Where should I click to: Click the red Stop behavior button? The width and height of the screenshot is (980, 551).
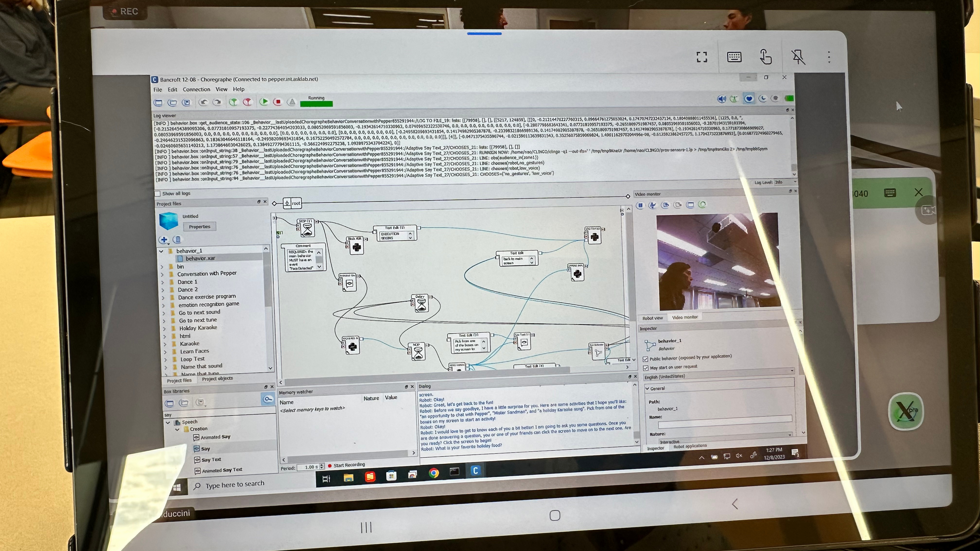coord(278,102)
